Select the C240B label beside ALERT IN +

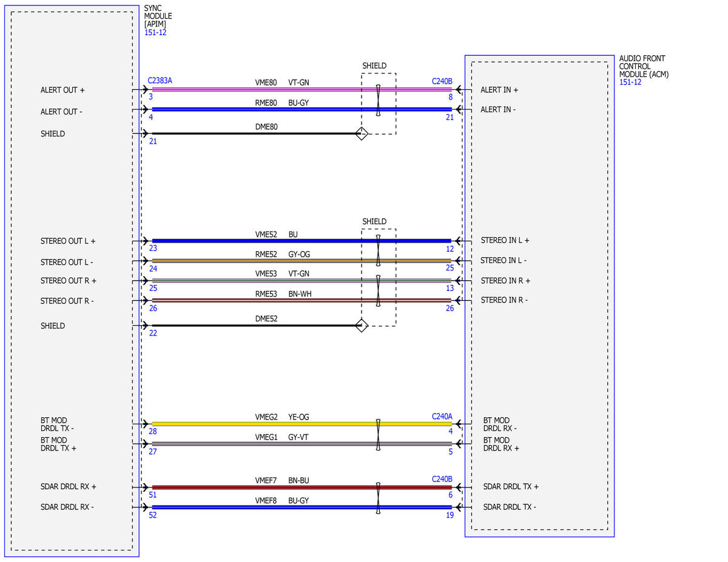pos(442,81)
